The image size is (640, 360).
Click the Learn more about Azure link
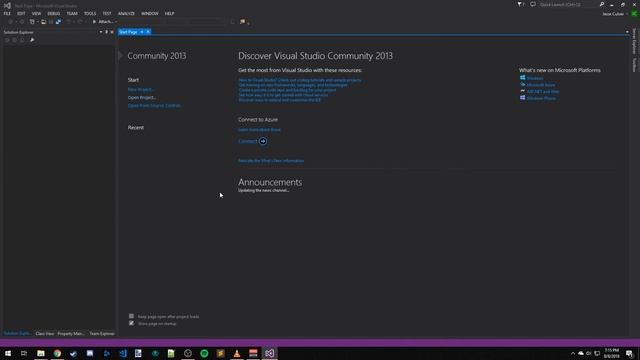pos(259,130)
